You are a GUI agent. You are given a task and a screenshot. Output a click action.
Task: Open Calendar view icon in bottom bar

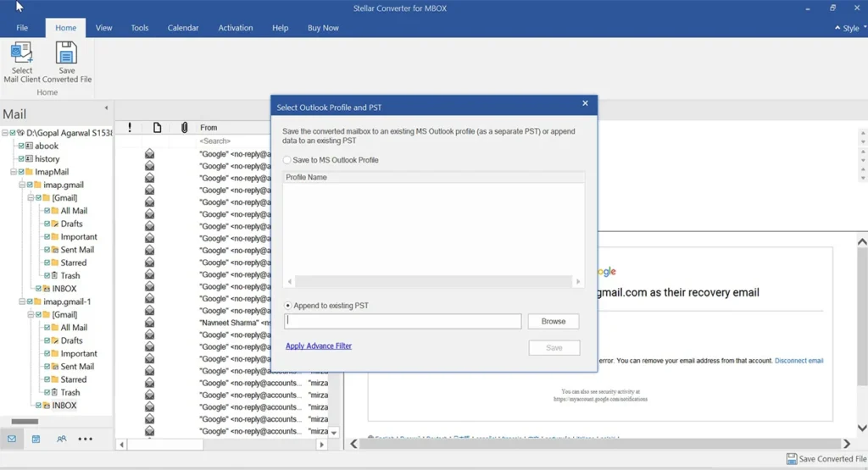36,439
